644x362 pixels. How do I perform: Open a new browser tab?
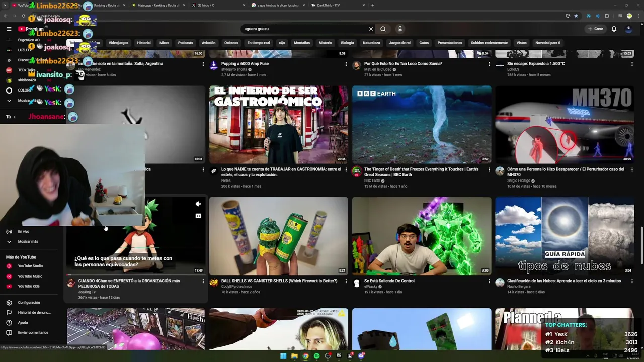pos(372,5)
